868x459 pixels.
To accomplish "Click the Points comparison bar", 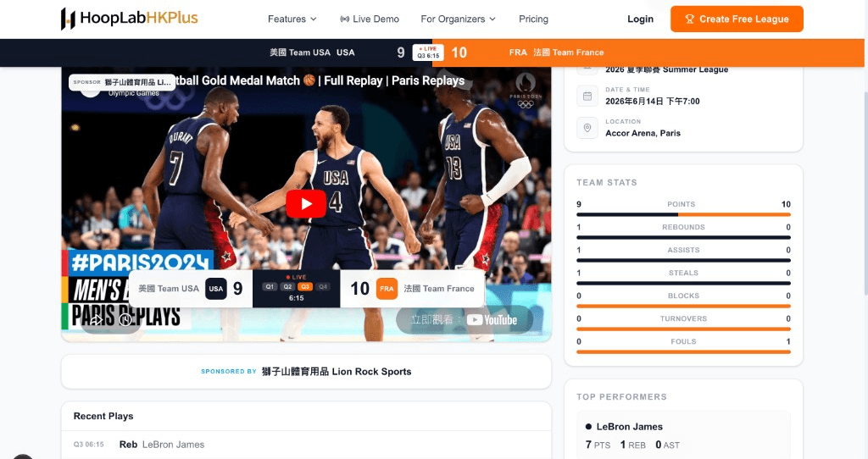I will [x=684, y=214].
